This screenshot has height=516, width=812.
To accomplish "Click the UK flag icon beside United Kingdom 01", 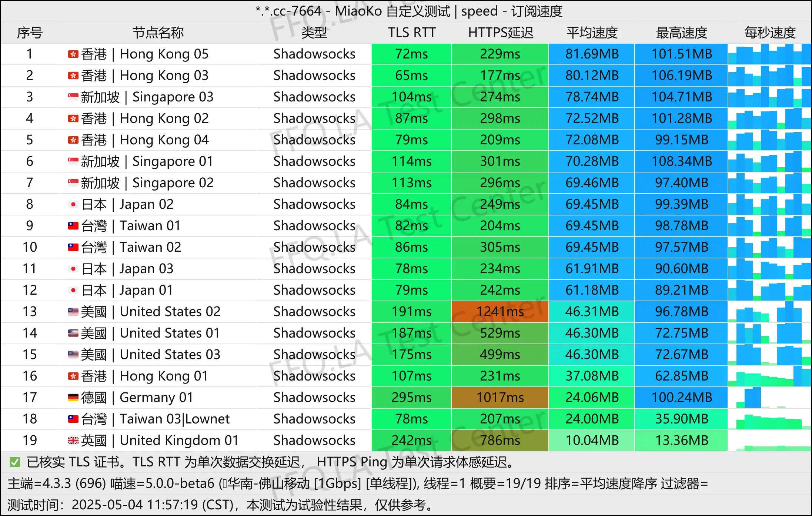I will point(73,441).
